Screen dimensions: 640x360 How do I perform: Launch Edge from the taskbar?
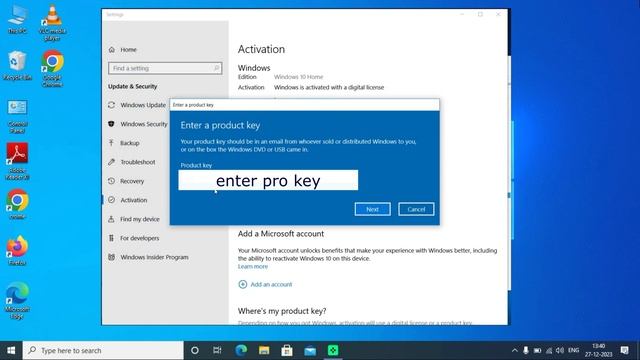click(241, 351)
